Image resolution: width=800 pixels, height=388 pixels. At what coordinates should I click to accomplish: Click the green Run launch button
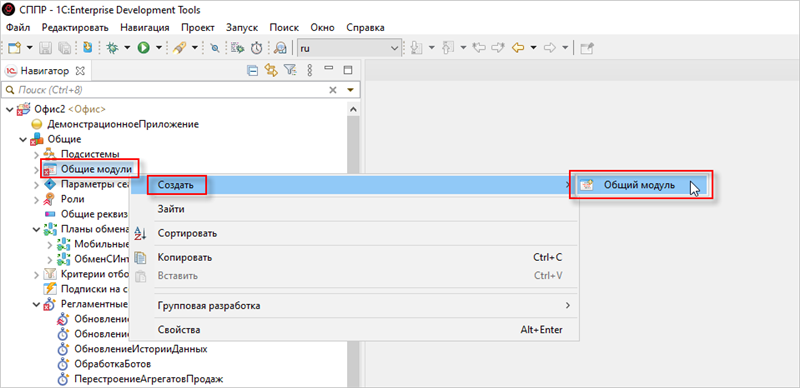144,48
